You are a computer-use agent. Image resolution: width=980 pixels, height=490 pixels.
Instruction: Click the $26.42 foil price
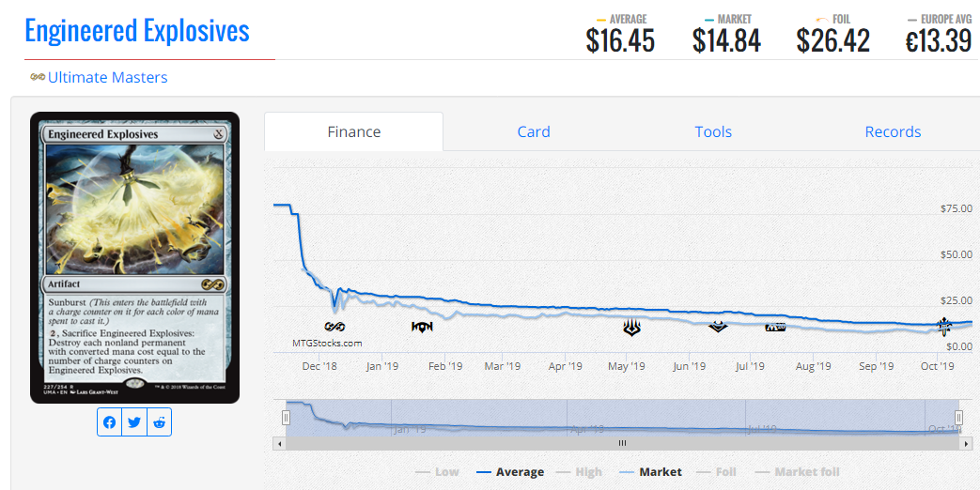pyautogui.click(x=833, y=41)
